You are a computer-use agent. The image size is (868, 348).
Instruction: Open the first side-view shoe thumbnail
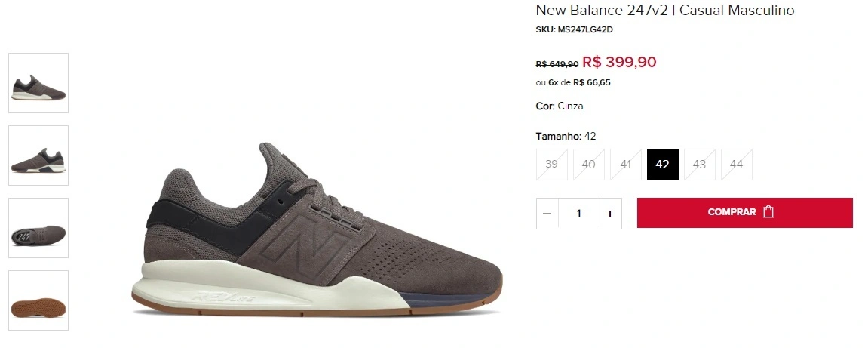click(38, 83)
